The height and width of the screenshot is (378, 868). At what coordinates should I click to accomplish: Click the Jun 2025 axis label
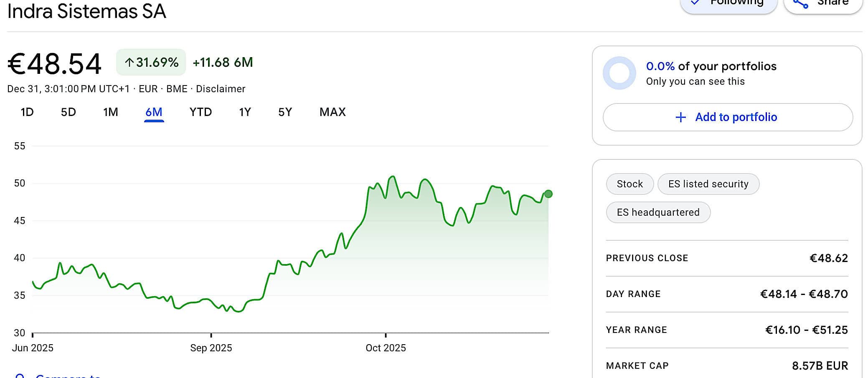pyautogui.click(x=33, y=348)
